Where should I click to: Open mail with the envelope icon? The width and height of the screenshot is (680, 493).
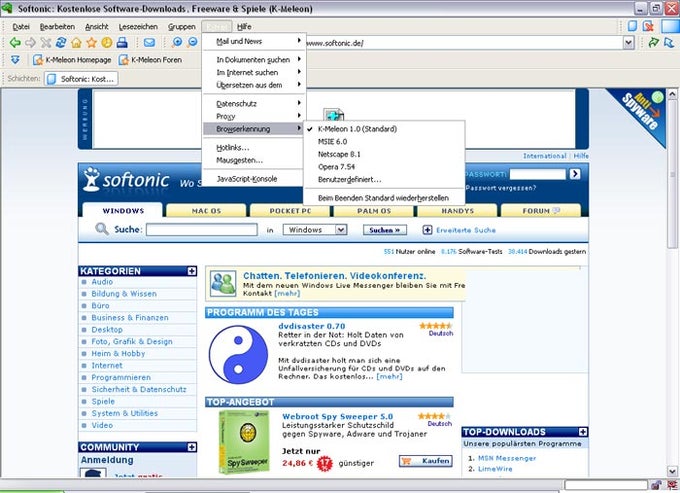(x=149, y=42)
